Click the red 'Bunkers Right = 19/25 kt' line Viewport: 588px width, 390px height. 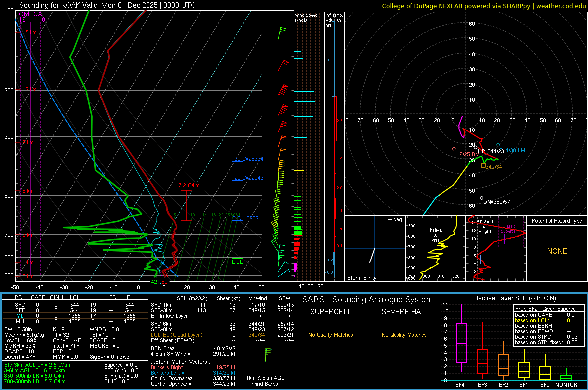pos(193,368)
